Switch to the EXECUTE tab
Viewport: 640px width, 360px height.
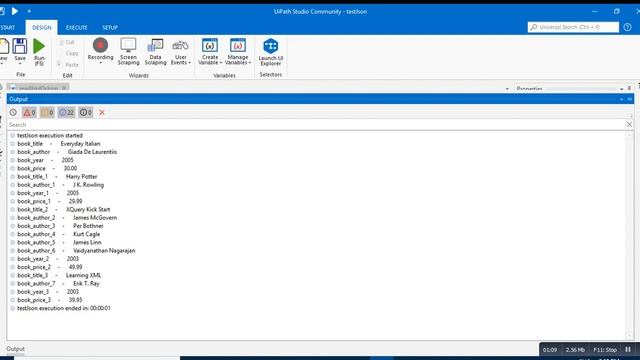point(77,27)
